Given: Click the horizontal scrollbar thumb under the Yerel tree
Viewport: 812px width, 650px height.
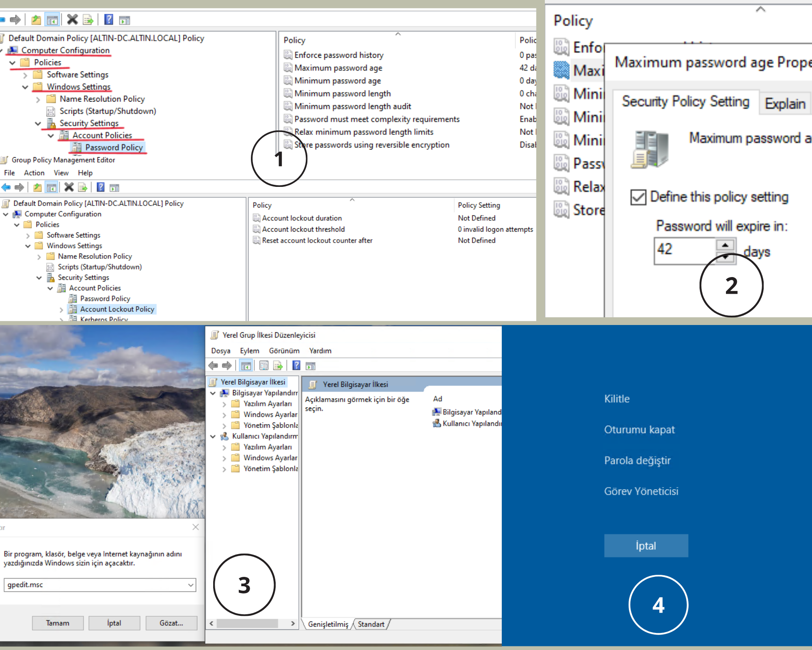Looking at the screenshot, I should pos(247,623).
